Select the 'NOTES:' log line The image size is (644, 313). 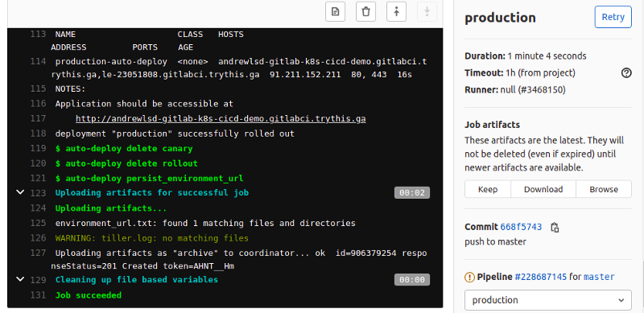pos(70,89)
